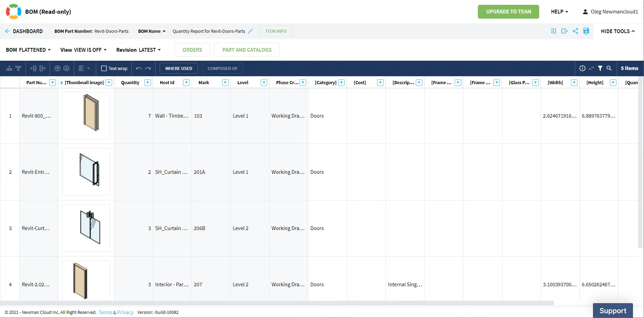This screenshot has height=318, width=644.
Task: Open the Level column filter dropdown
Action: (x=264, y=82)
